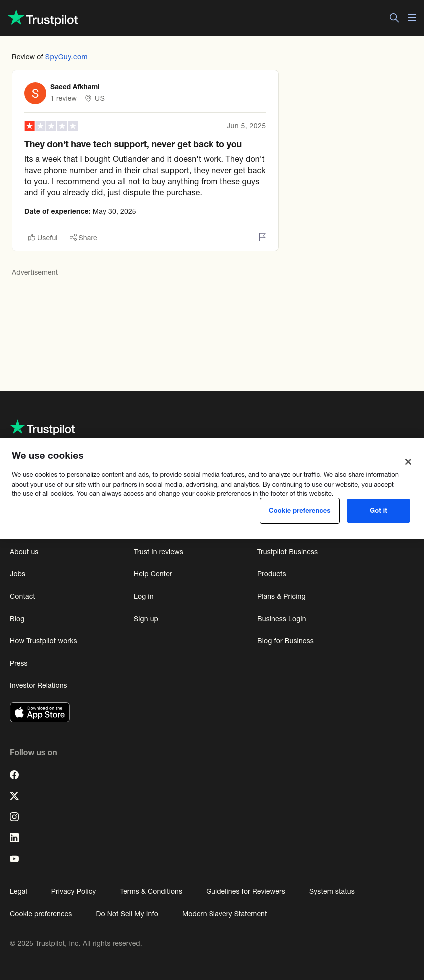Click reviewer avatar with letter S

(x=35, y=93)
